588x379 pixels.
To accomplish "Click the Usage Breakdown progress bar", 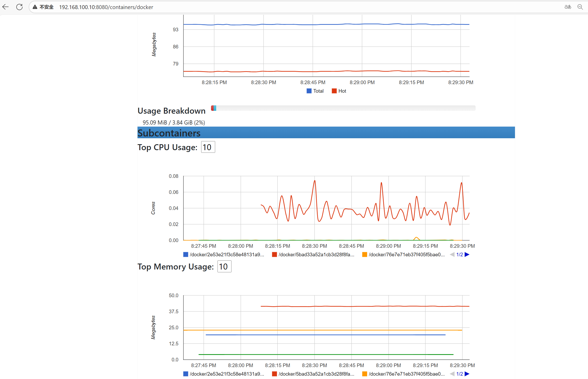I will coord(343,108).
